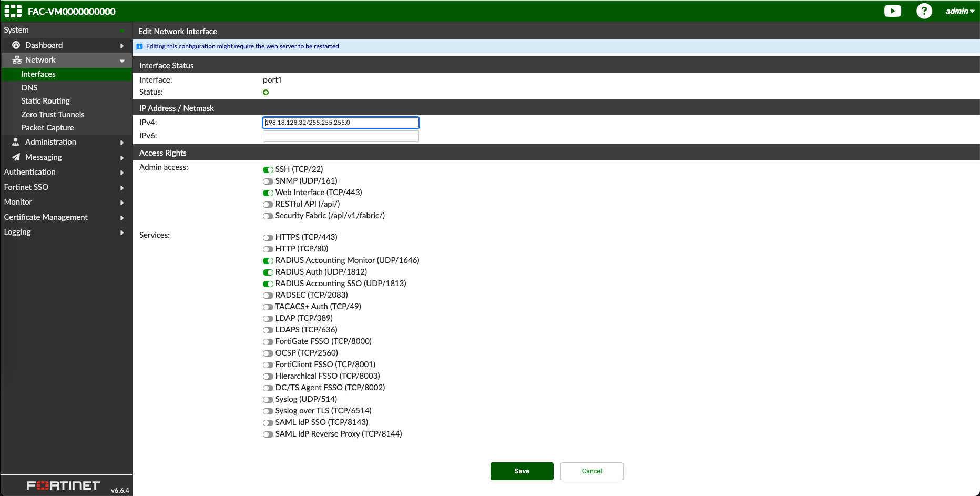
Task: Click the FortiAuthenticator grid logo icon
Action: (13, 11)
